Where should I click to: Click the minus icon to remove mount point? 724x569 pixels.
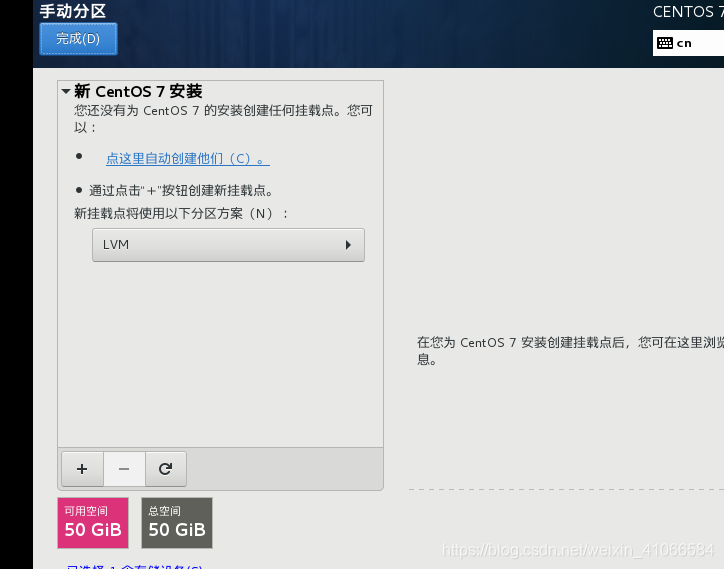point(124,469)
